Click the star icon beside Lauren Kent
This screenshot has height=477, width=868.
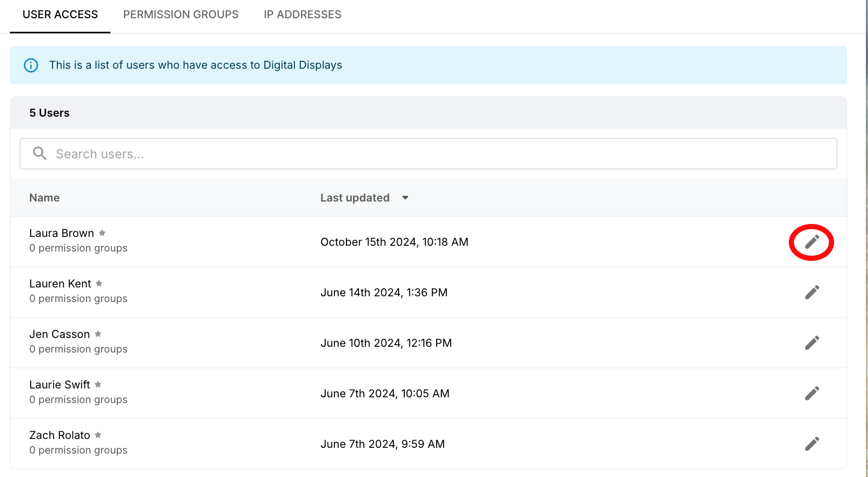[99, 283]
